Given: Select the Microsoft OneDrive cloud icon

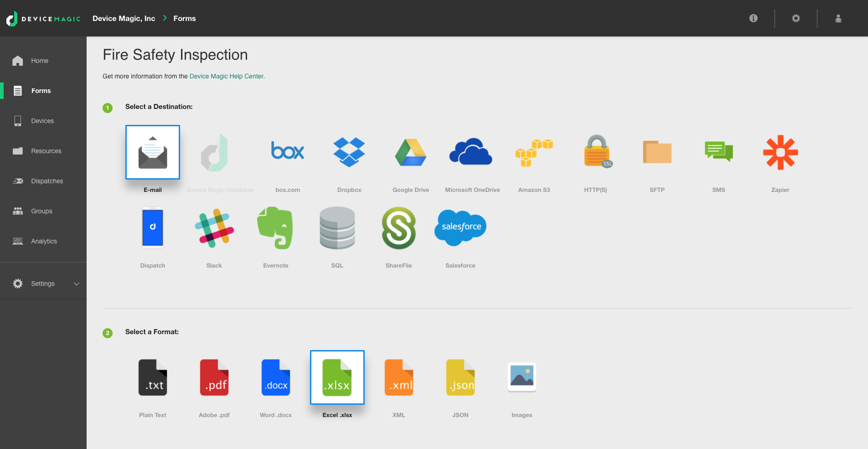Looking at the screenshot, I should click(x=471, y=151).
